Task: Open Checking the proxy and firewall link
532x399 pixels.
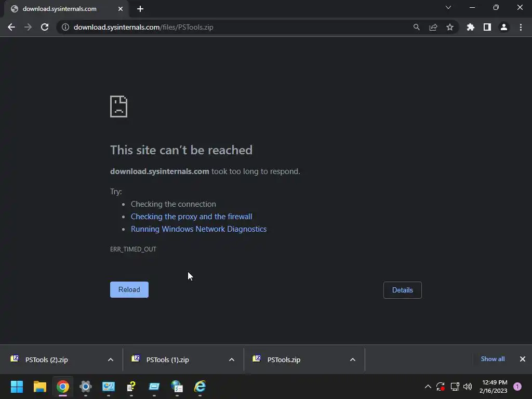Action: (191, 217)
